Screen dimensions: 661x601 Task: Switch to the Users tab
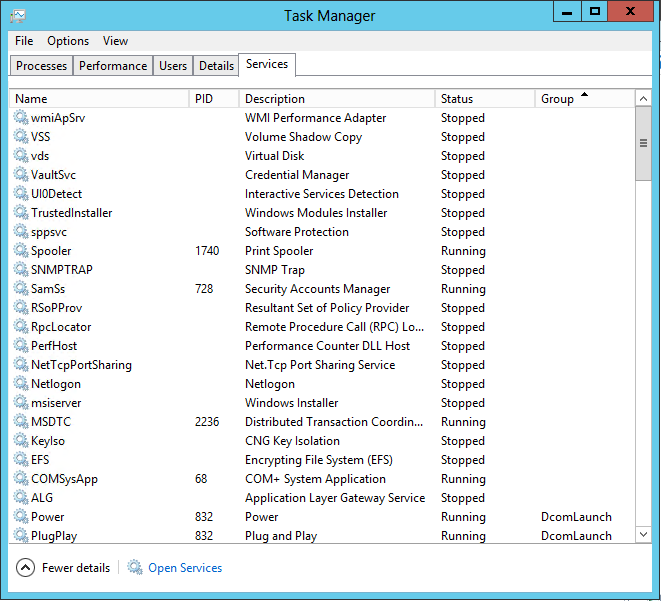[173, 66]
